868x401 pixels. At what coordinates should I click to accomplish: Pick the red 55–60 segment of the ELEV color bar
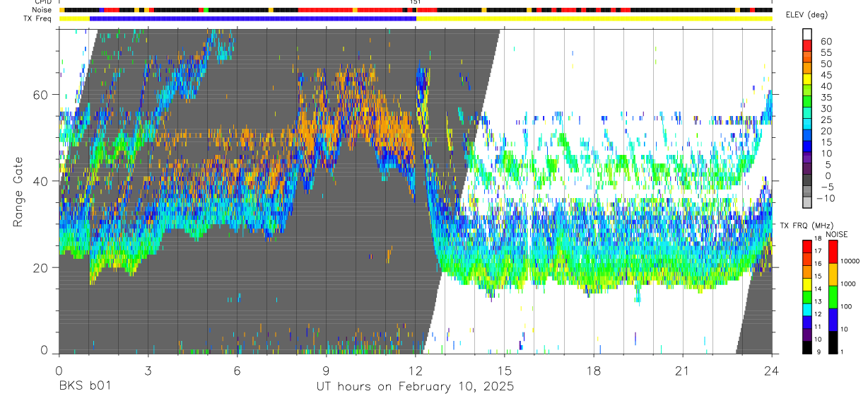[x=808, y=47]
